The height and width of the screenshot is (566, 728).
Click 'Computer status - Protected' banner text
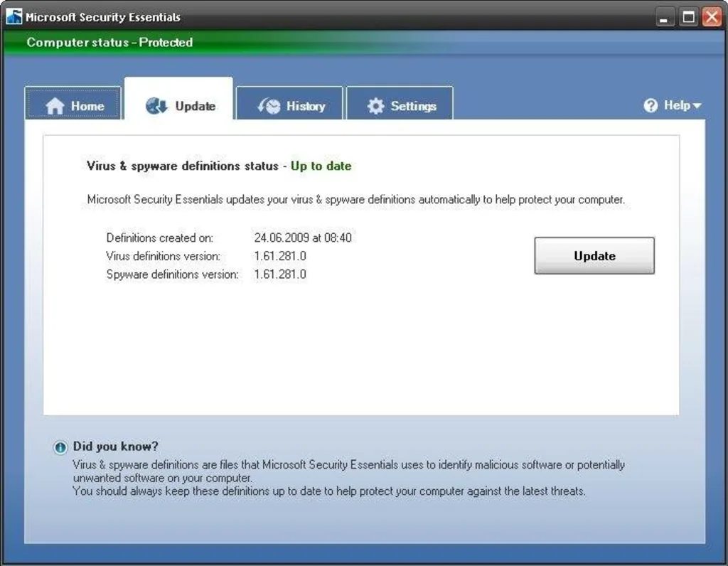[109, 42]
